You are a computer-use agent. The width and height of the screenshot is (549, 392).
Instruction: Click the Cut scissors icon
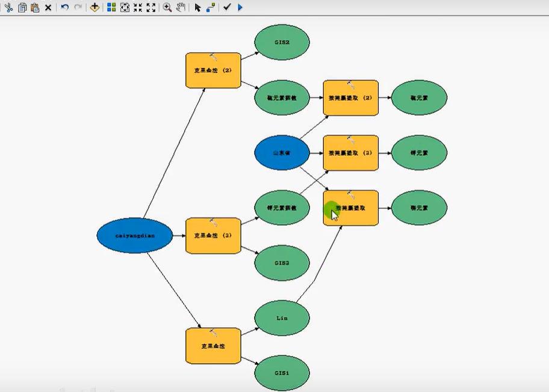pos(9,7)
